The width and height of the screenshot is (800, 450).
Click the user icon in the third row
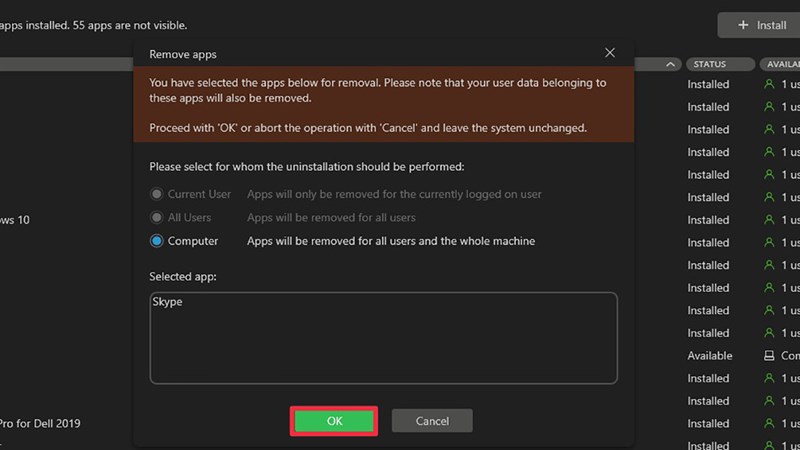tap(769, 130)
